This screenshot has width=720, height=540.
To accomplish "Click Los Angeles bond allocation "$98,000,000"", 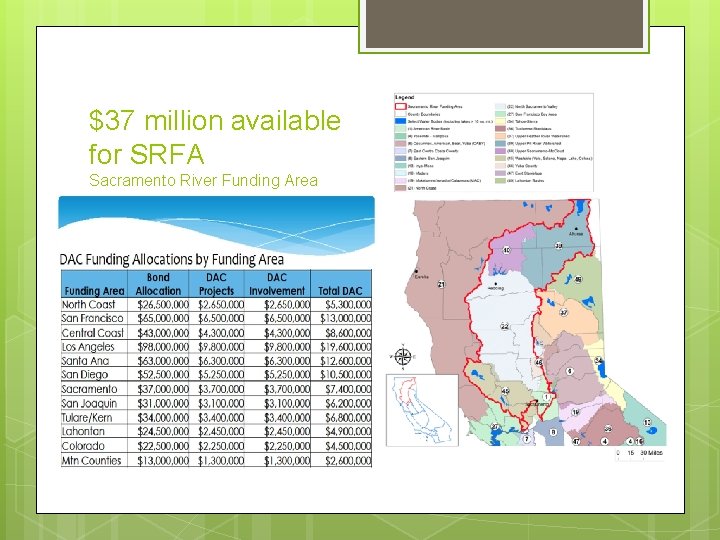I will tap(163, 347).
